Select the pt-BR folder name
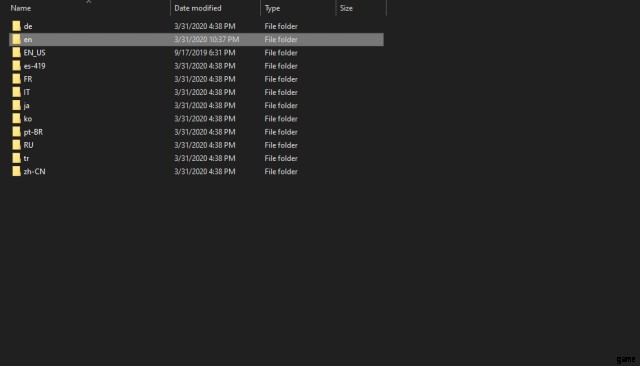 [x=33, y=132]
